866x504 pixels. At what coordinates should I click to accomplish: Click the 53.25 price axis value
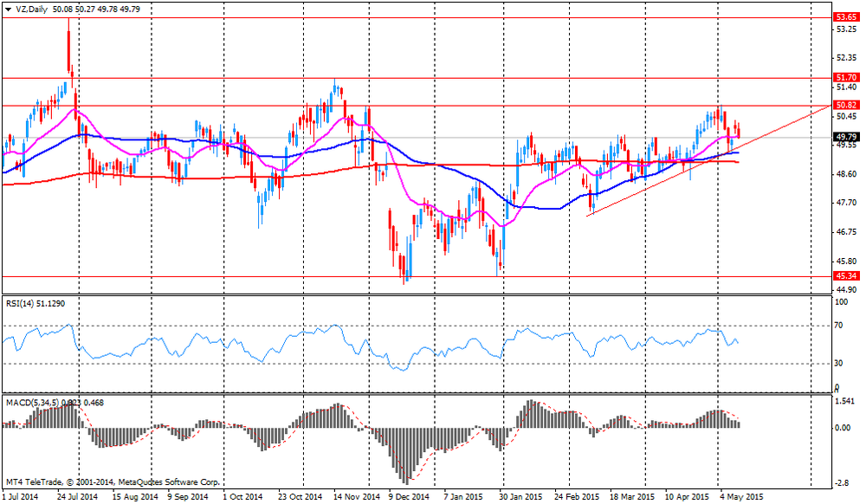point(847,29)
